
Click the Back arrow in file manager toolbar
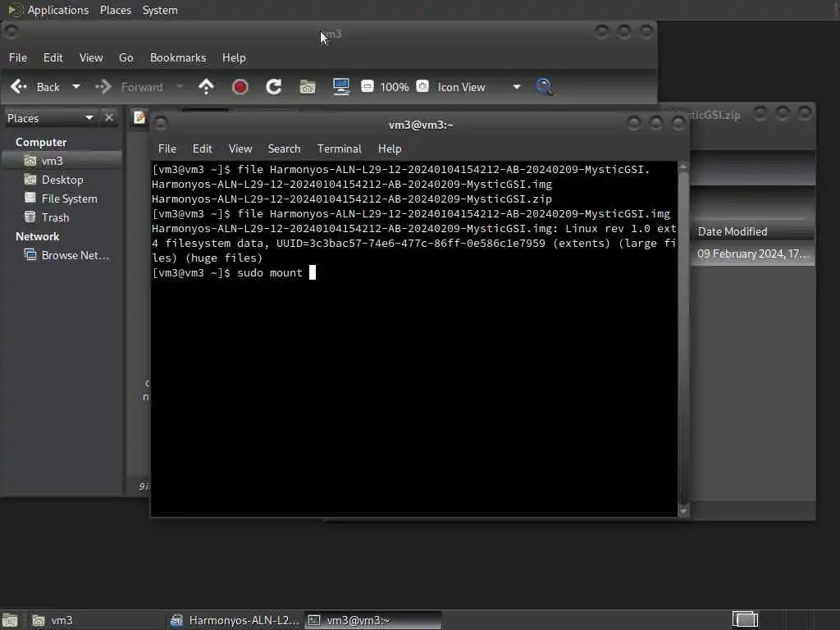pyautogui.click(x=19, y=87)
